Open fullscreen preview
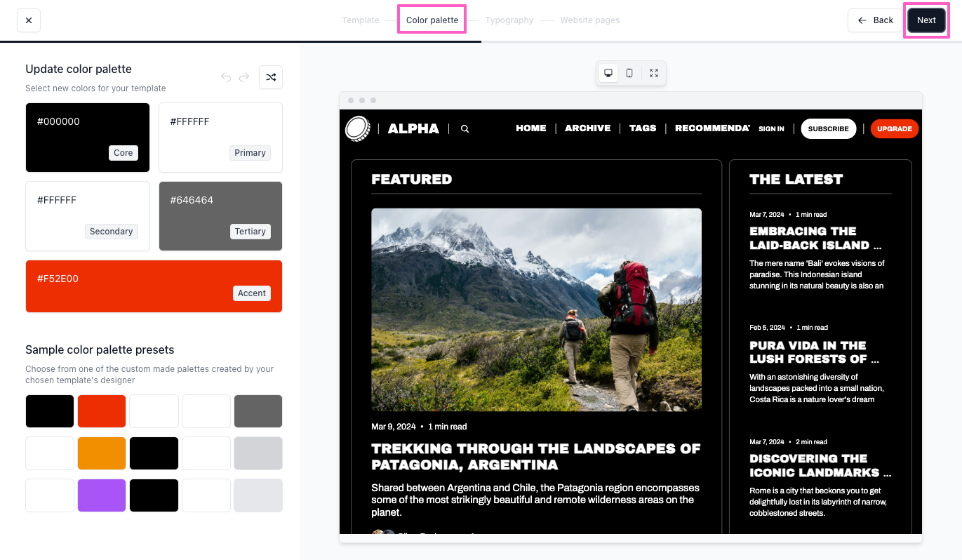Screen dimensions: 962x560 pyautogui.click(x=654, y=73)
